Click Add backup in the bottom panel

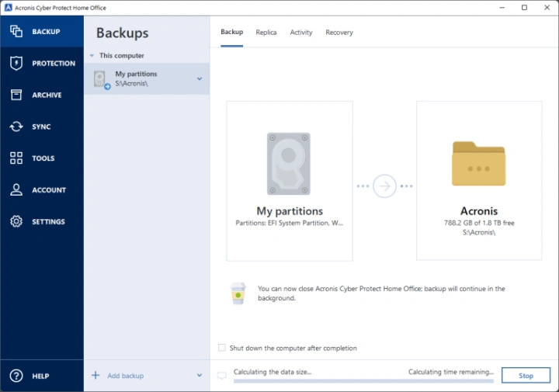[124, 376]
